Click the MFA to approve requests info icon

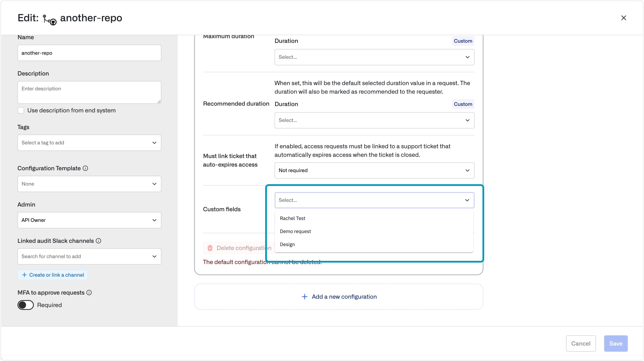(89, 292)
